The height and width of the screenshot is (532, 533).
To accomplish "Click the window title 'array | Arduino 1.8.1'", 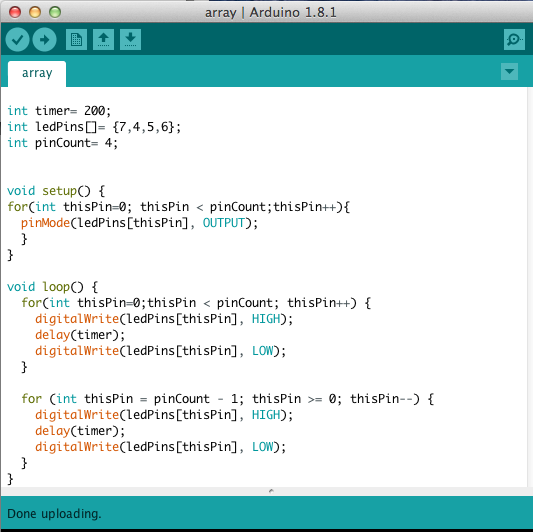I will (271, 13).
